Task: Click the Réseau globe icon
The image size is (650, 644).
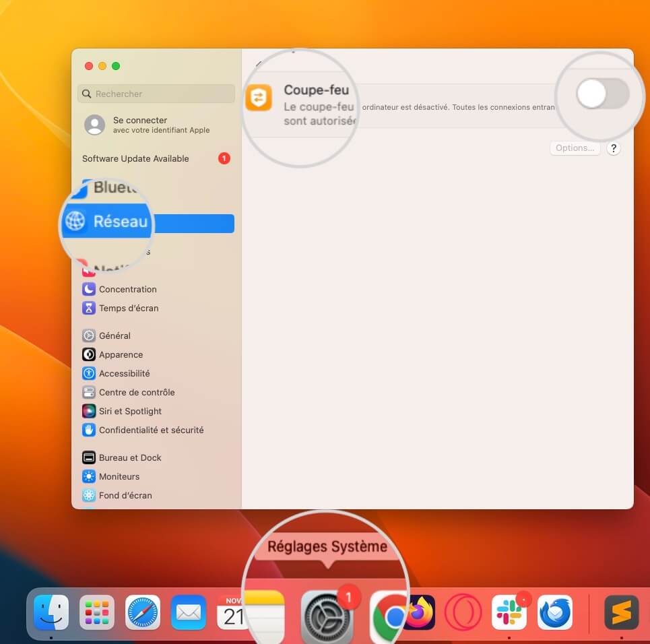Action: point(75,221)
